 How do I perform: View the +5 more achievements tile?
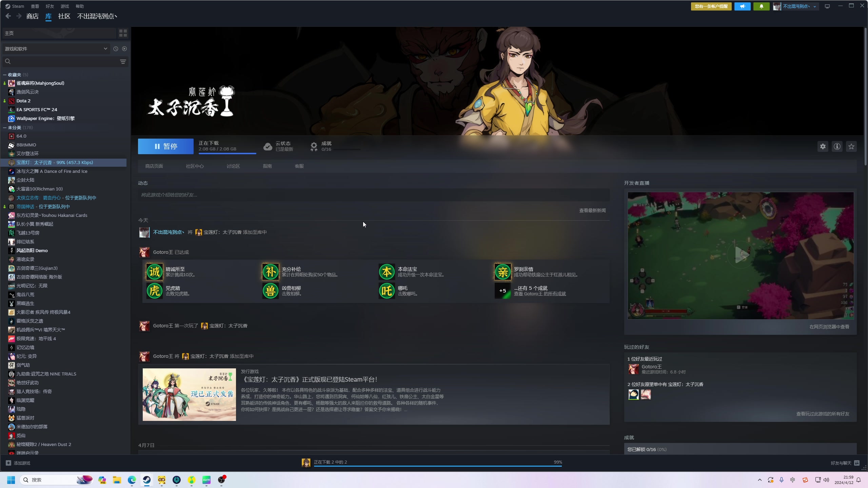coord(503,291)
